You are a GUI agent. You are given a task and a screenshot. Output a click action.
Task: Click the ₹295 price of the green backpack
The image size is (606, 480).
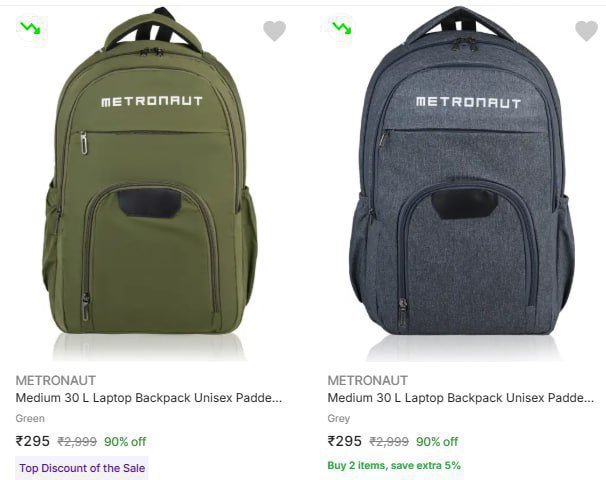(33, 441)
